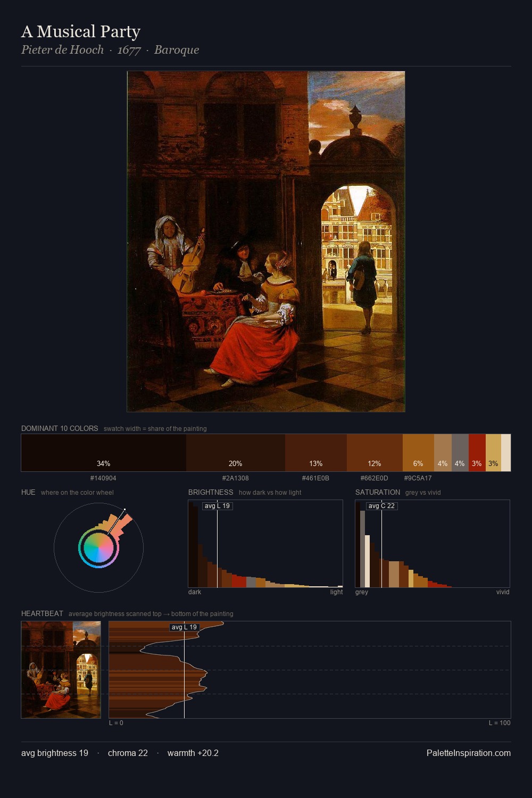Click the hex code #9C5A17

click(x=418, y=478)
